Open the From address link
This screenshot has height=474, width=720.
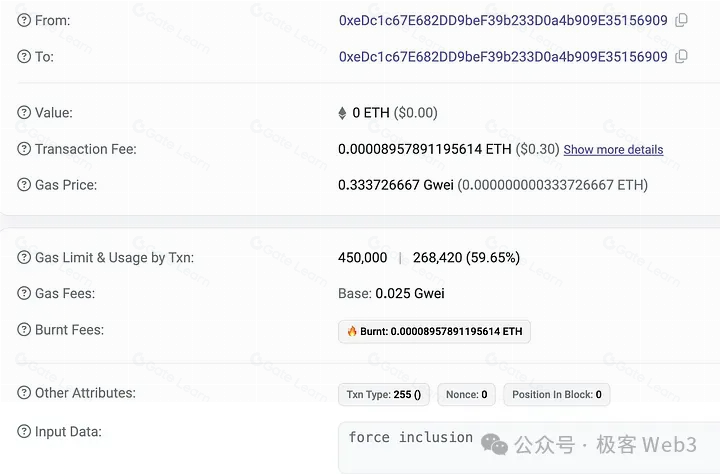tap(503, 20)
